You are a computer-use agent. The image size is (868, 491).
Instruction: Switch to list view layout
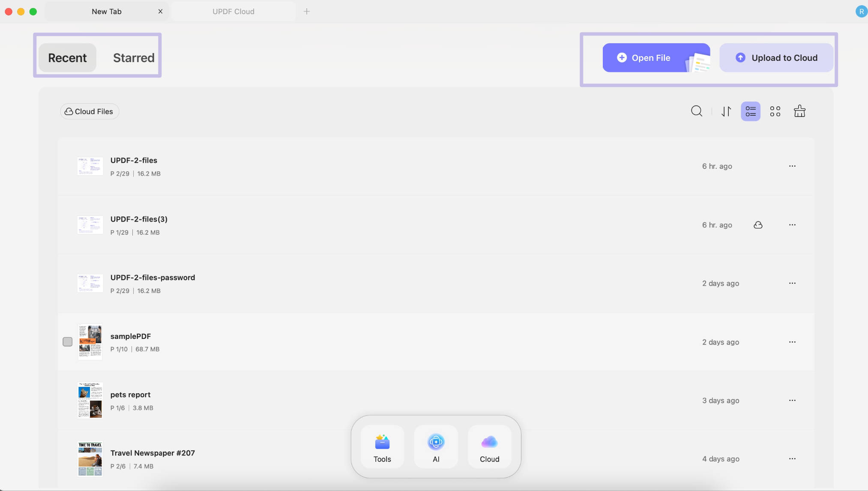751,111
